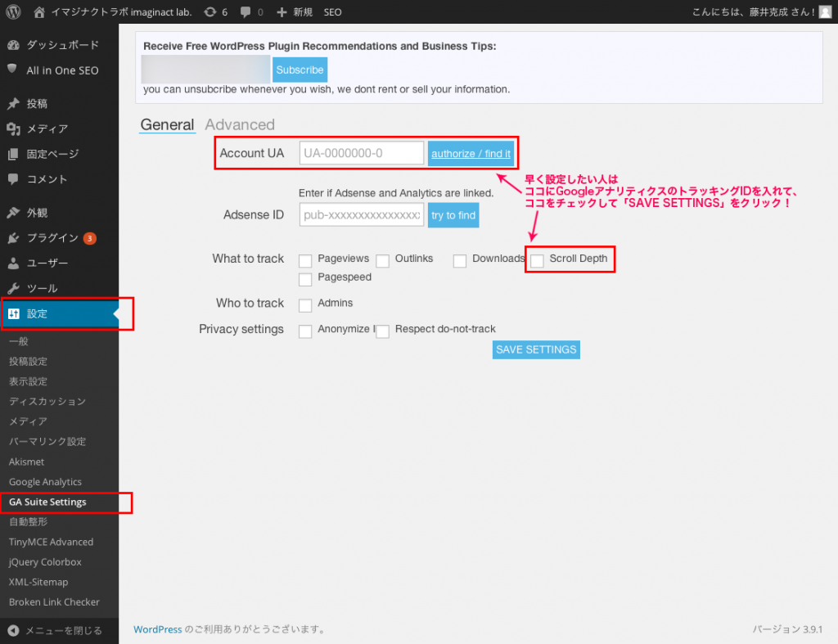Viewport: 838px width, 644px height.
Task: Open jQuery Colorbox settings
Action: point(46,561)
